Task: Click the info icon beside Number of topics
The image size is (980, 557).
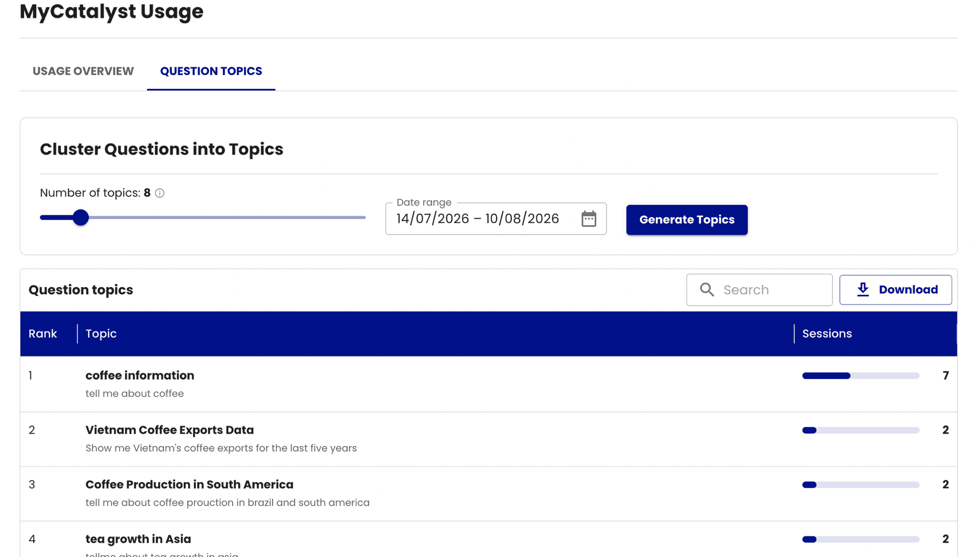Action: click(x=160, y=193)
